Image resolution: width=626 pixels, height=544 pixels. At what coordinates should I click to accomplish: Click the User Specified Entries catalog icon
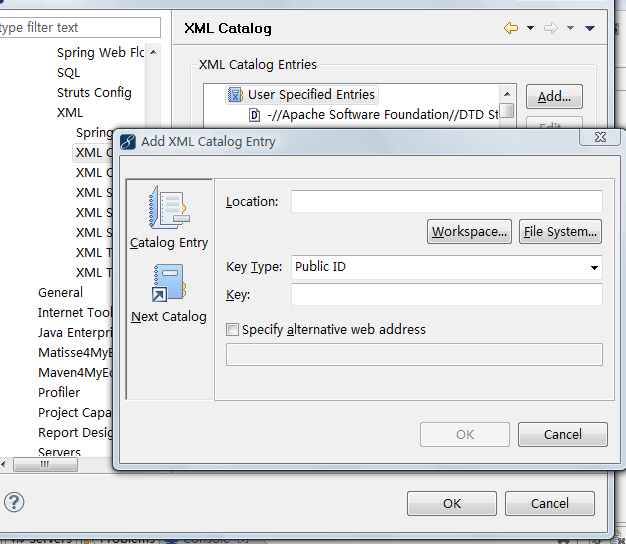[235, 95]
